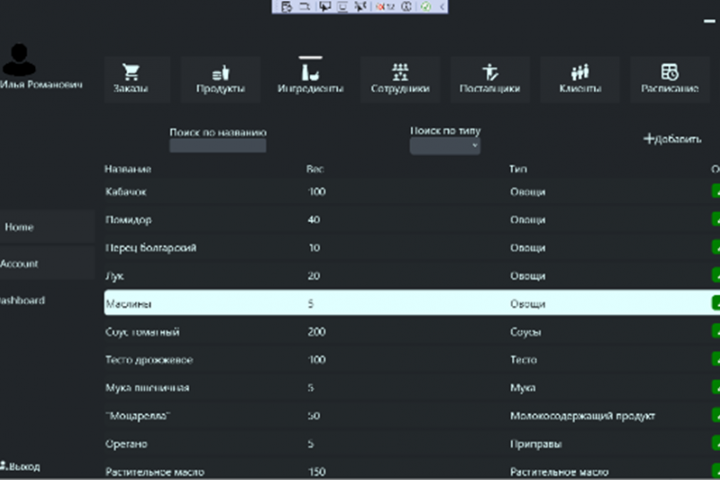Select the Маслины table row
The width and height of the screenshot is (720, 480).
click(412, 302)
